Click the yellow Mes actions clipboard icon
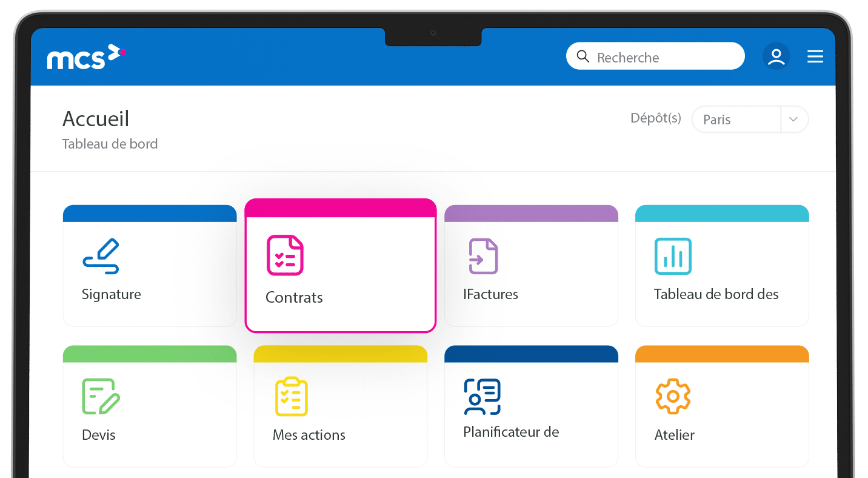Screen dimensions: 868x478 coord(292,396)
